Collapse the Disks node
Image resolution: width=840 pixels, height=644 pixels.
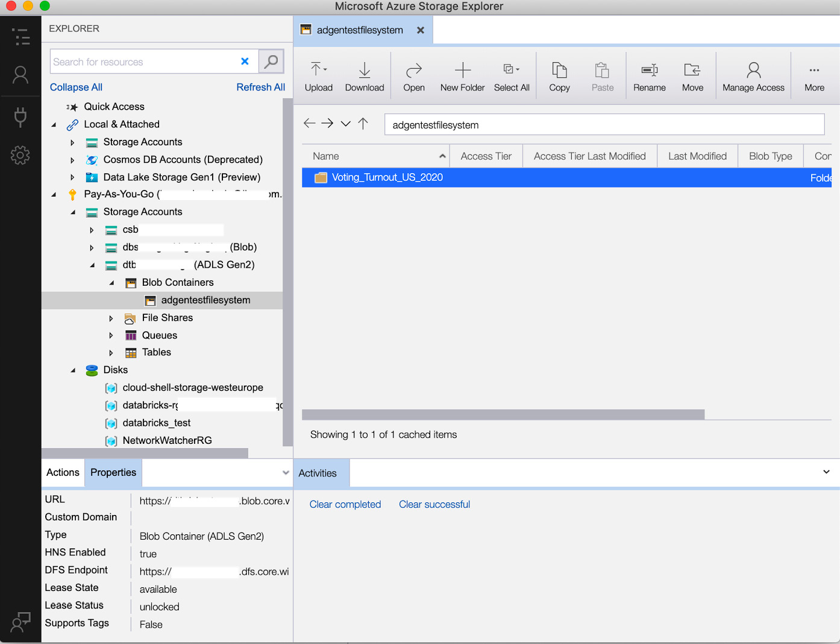(73, 370)
